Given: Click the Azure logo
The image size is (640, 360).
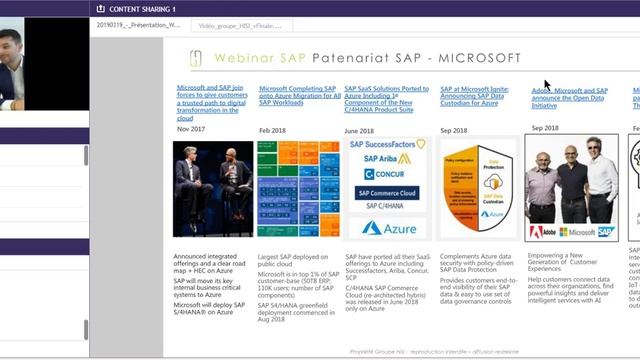Looking at the screenshot, I should pyautogui.click(x=389, y=229).
